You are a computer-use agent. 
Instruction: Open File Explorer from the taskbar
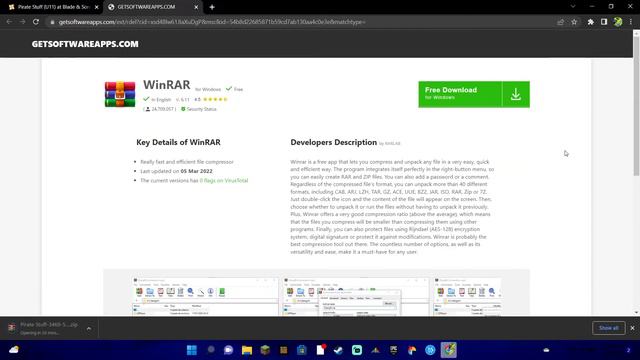[247, 350]
